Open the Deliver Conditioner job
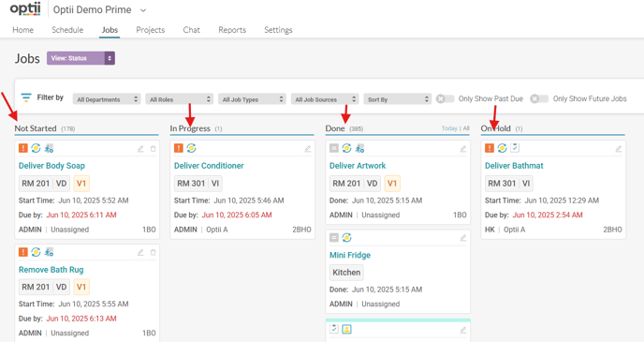 (x=209, y=166)
